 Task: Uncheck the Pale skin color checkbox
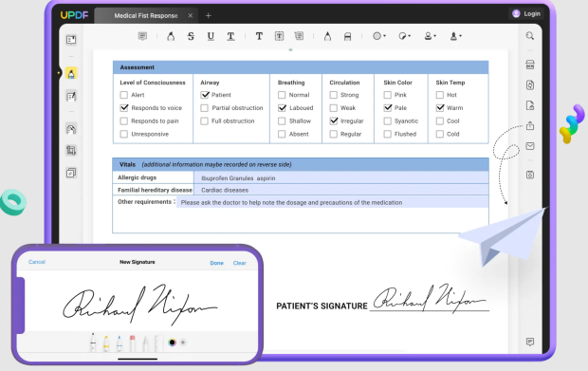point(388,107)
